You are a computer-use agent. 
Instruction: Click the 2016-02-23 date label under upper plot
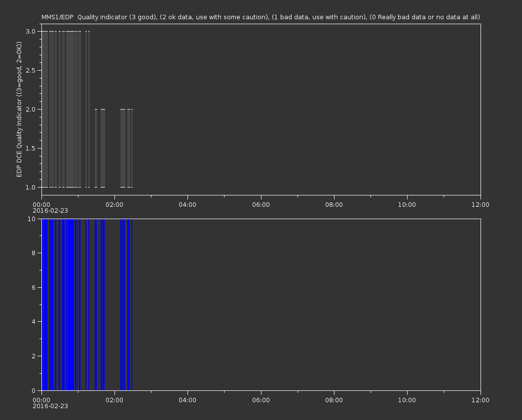50,211
